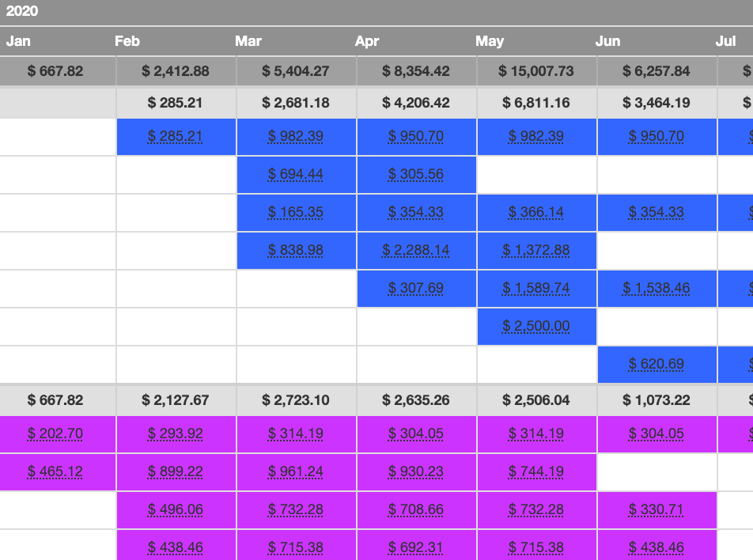Select the $305.56 link under Apr
753x560 pixels.
coord(416,174)
